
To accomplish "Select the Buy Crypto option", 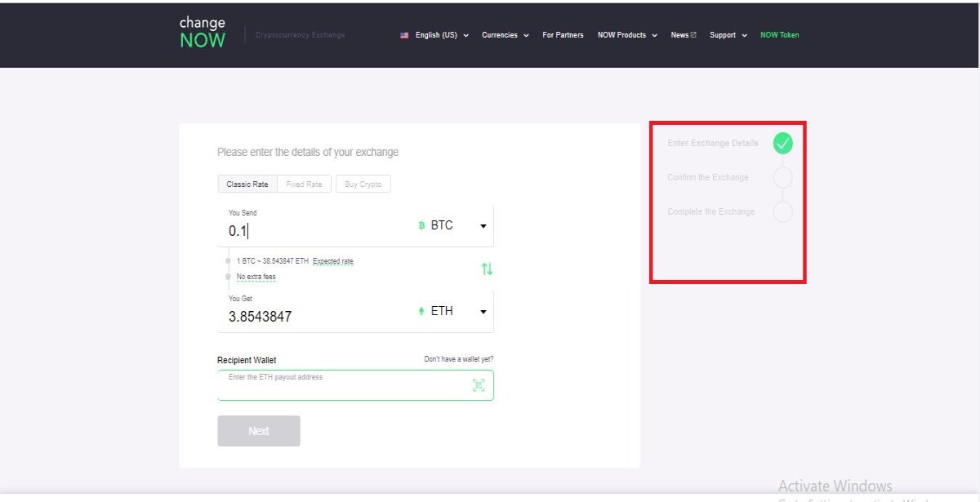I will (363, 184).
